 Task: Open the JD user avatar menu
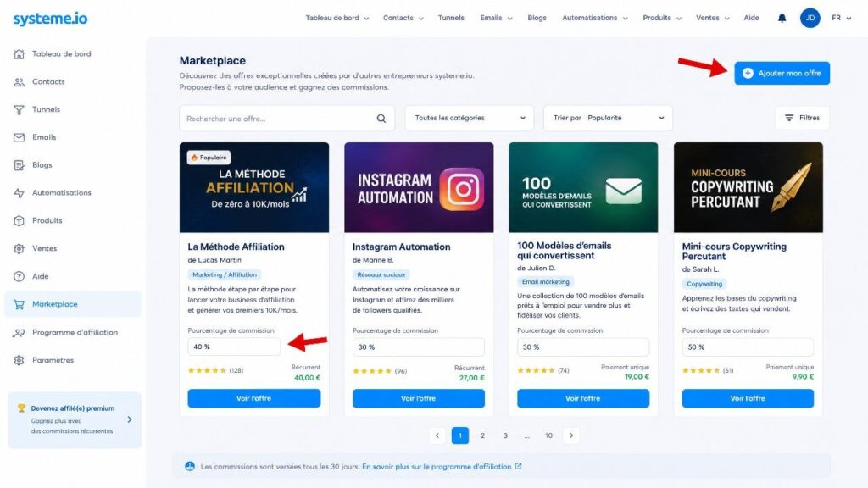tap(810, 18)
